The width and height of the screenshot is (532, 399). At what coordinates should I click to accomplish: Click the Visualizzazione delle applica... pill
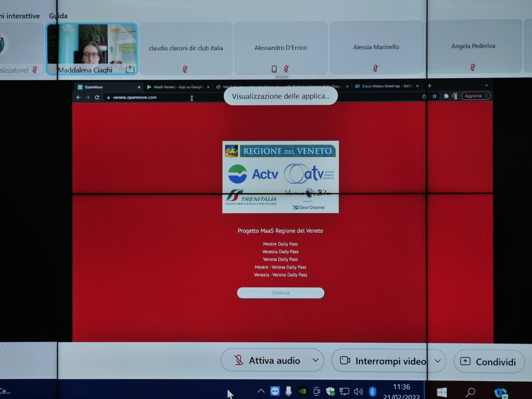pos(281,96)
